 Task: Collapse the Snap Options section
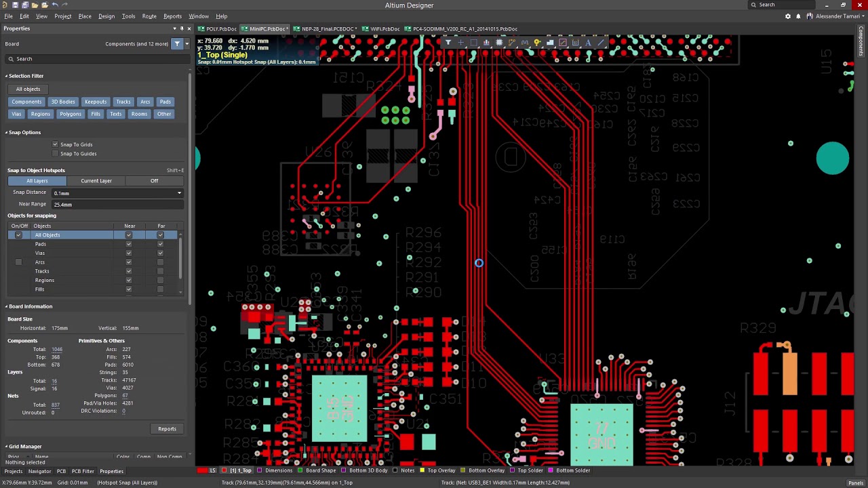(6, 132)
